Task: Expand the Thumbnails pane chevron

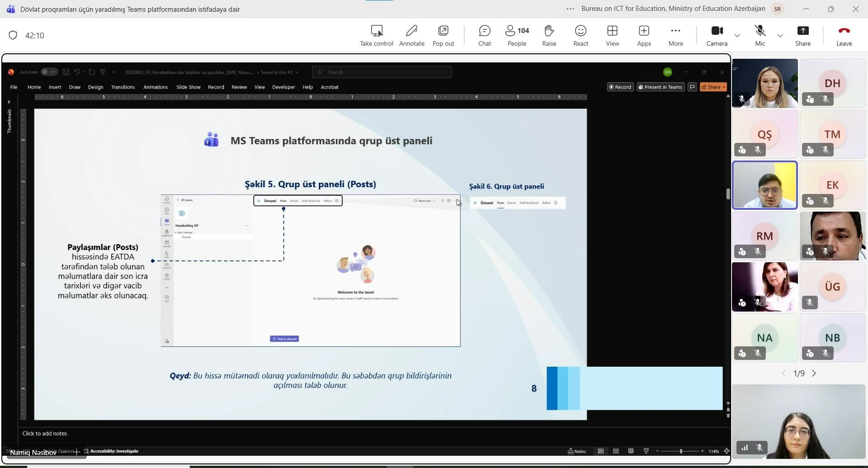Action: coord(9,102)
